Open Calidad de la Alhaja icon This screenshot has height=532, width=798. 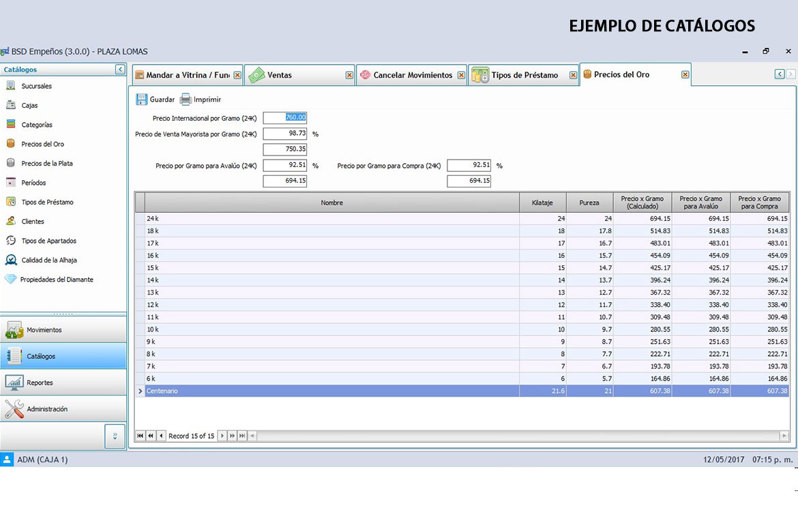pyautogui.click(x=11, y=260)
